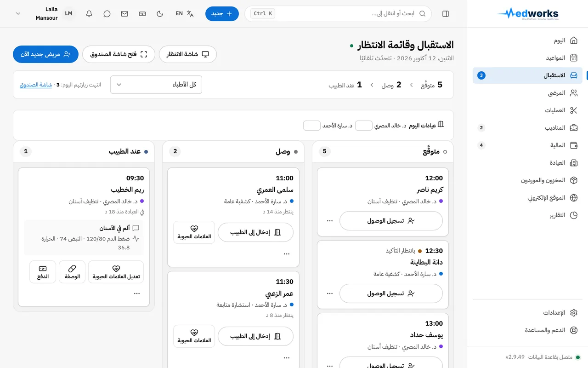Click the empty box beside د. خالد المصري
The width and height of the screenshot is (588, 368).
tap(364, 126)
